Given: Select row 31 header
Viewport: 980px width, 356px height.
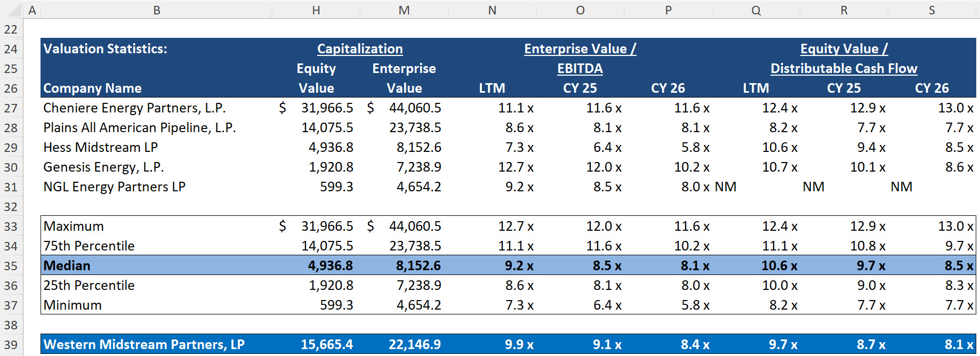Looking at the screenshot, I should (x=11, y=187).
